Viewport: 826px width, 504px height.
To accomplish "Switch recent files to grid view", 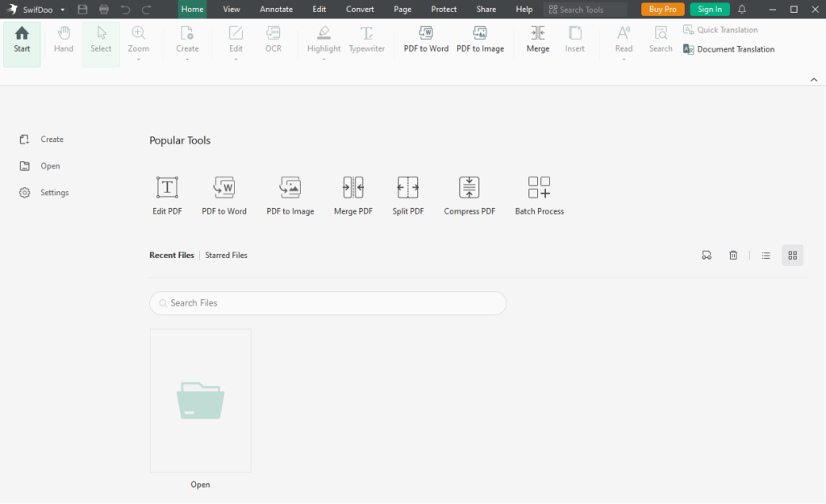I will point(792,256).
